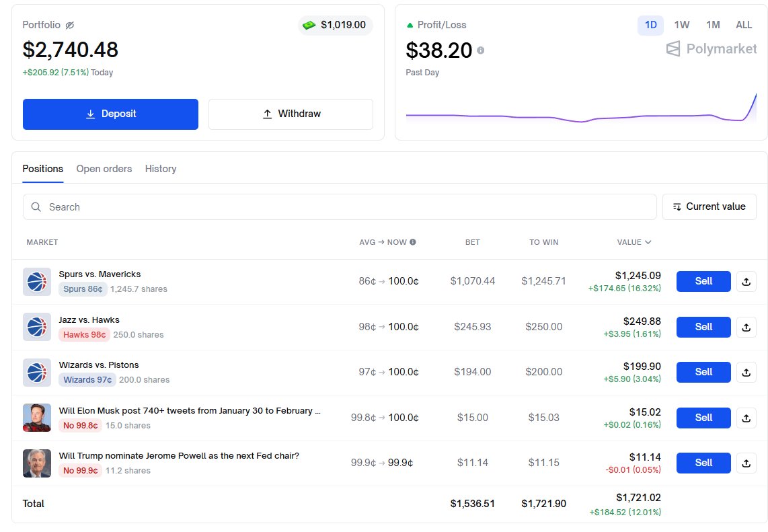Click the TO WIN column header

coord(543,242)
